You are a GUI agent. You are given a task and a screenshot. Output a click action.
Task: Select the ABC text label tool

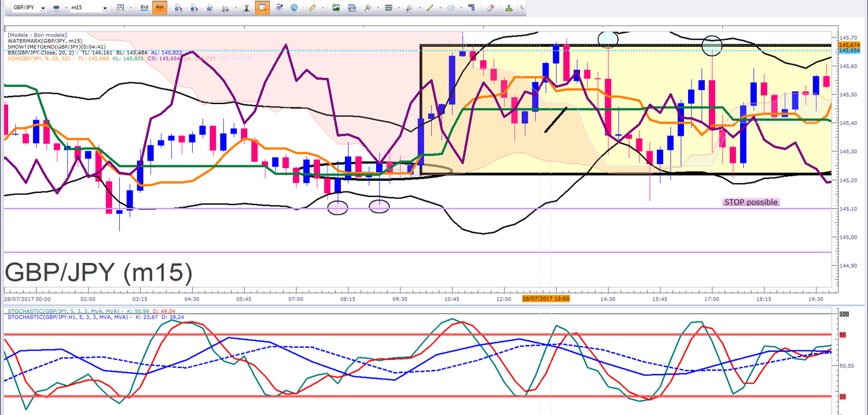coord(472,8)
